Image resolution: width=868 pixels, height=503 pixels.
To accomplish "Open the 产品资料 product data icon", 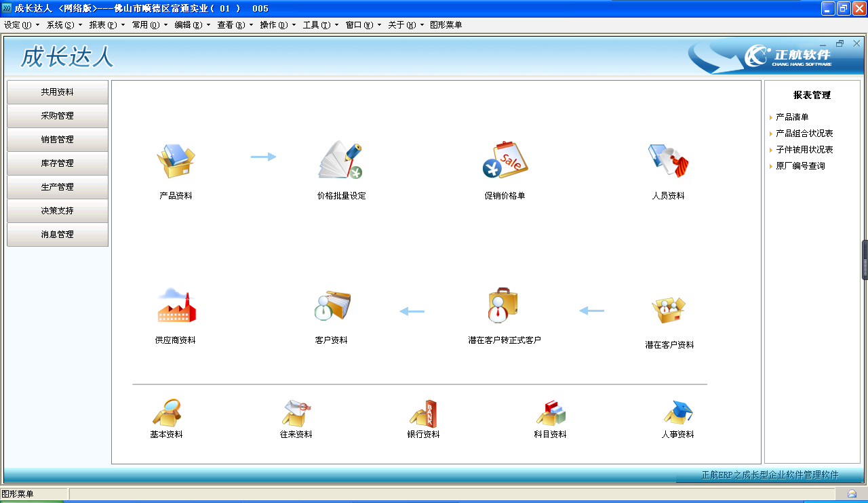I will (176, 161).
